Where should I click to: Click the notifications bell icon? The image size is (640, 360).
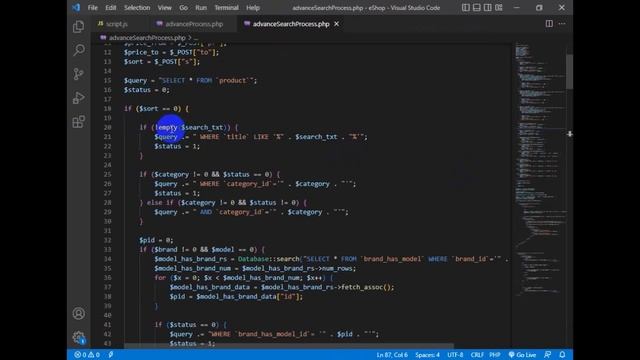pos(562,355)
